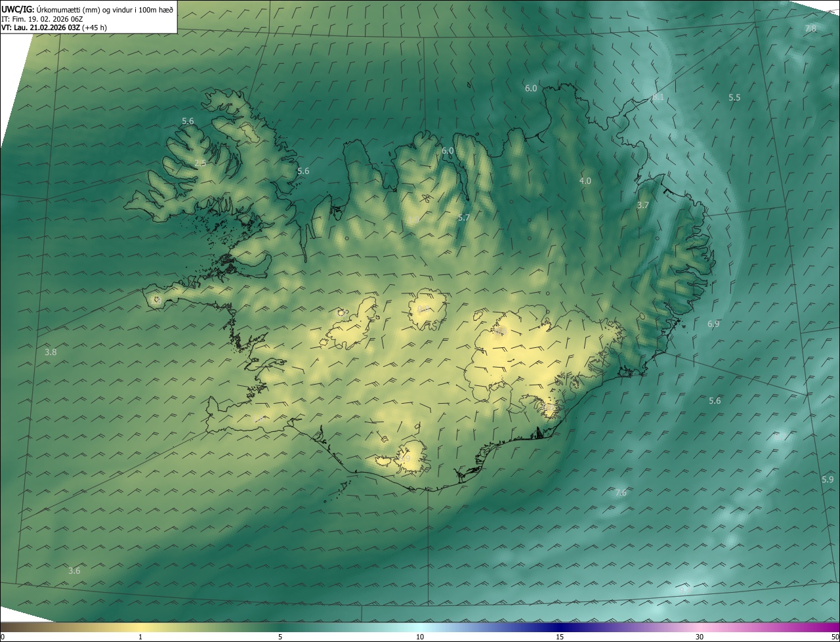Screen dimensions: 840x642
Task: Click the 15 tick on the color scale
Action: [x=560, y=637]
